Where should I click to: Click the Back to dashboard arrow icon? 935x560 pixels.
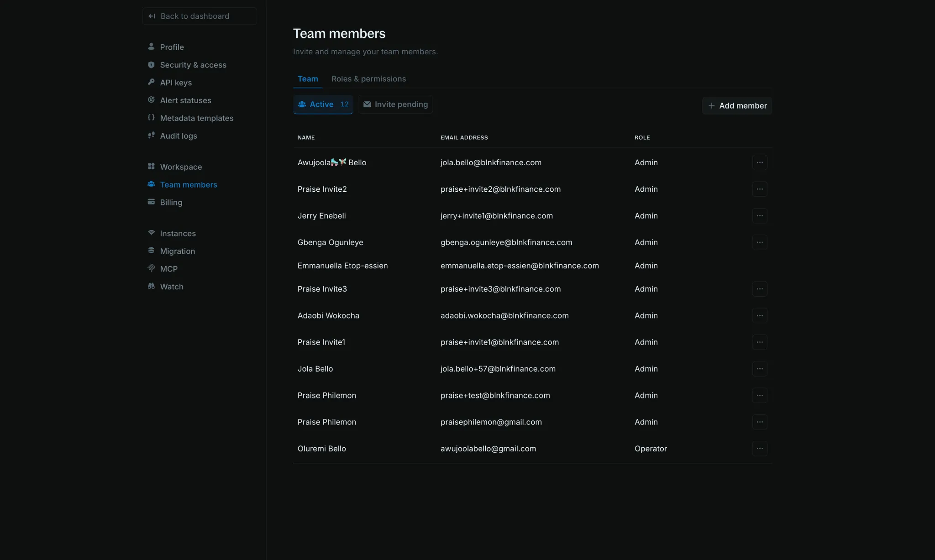click(x=152, y=16)
